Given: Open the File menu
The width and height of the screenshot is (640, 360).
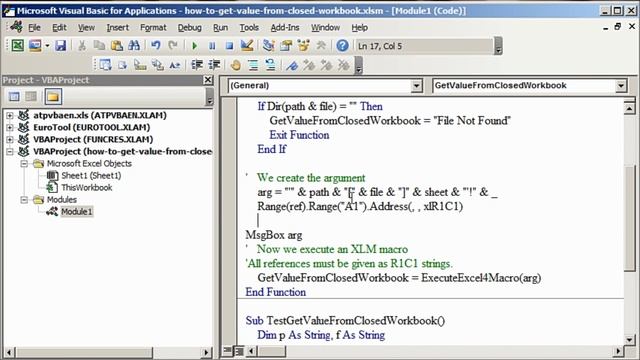Looking at the screenshot, I should click(x=34, y=27).
